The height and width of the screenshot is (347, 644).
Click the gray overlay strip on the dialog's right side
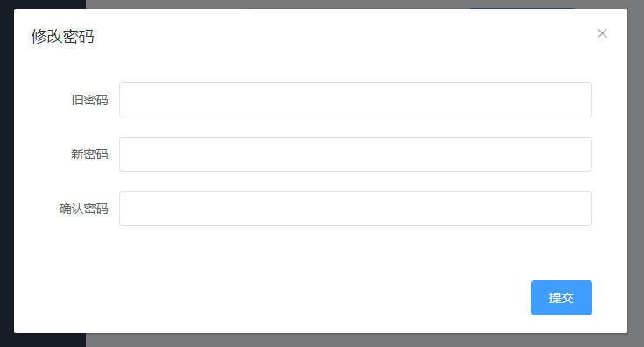tap(636, 173)
